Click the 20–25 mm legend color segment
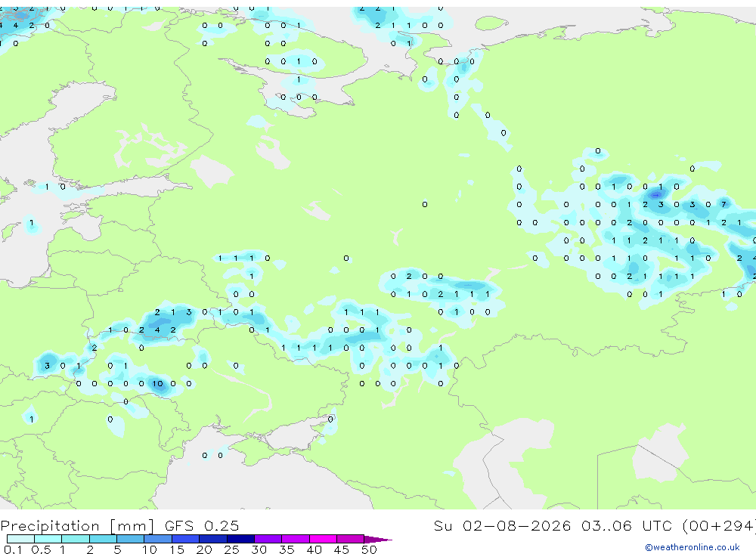This screenshot has width=756, height=554. coord(213,539)
